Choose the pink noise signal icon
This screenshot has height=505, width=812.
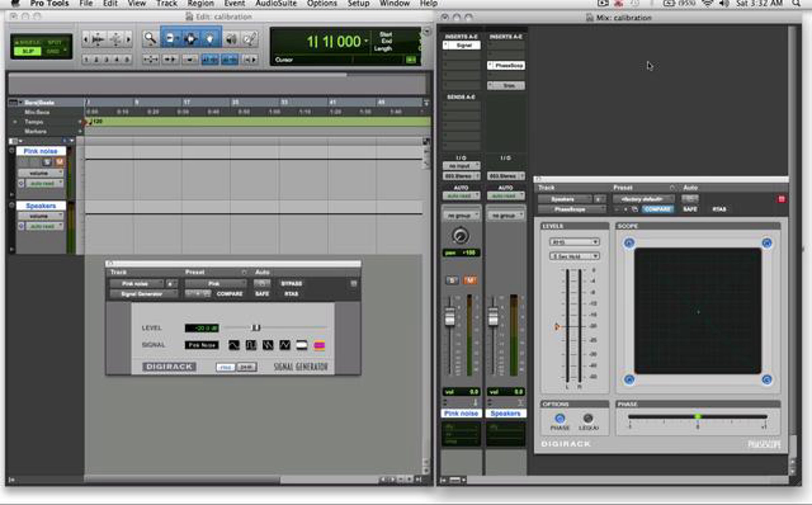(x=319, y=345)
